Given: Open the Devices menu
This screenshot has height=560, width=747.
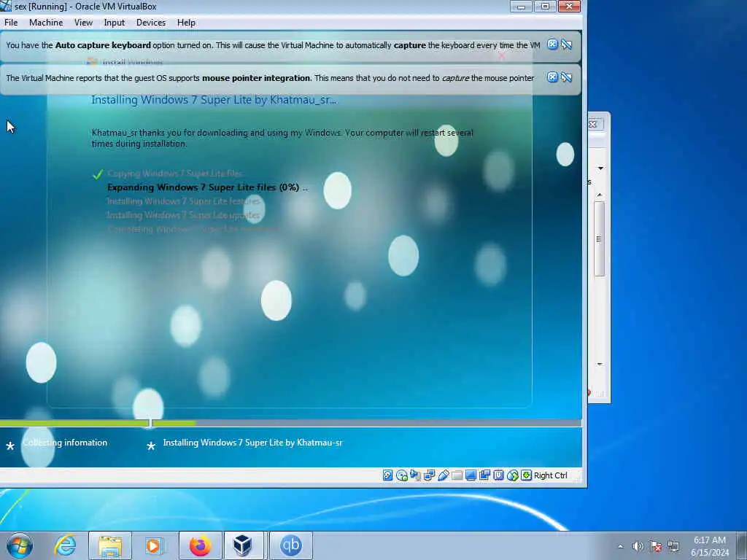Looking at the screenshot, I should 151,23.
